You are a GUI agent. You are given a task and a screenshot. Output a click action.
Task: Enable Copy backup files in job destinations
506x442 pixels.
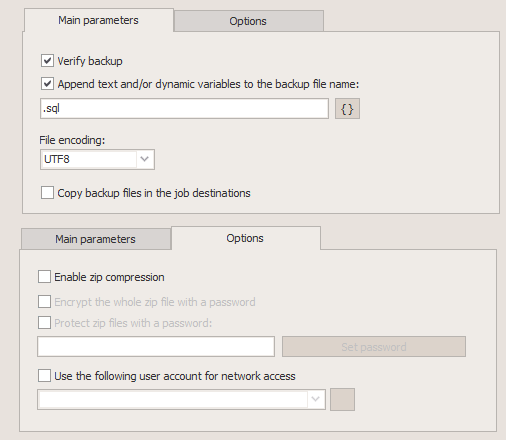coord(47,193)
